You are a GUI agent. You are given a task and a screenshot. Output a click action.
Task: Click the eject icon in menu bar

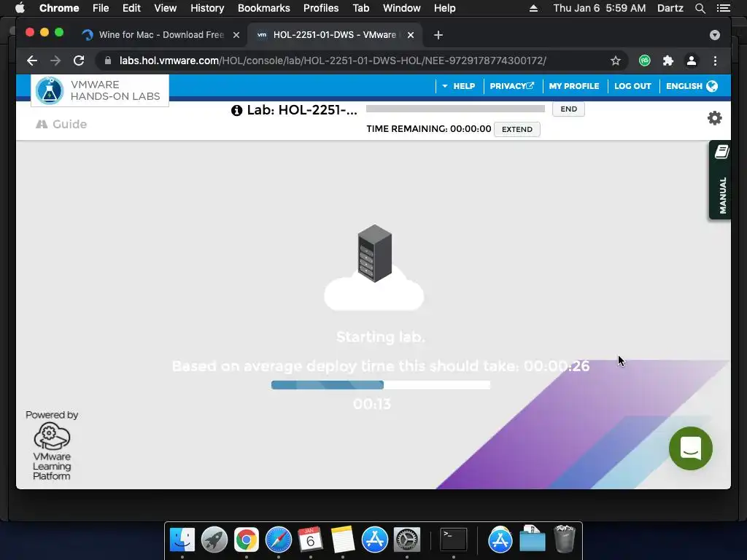(x=533, y=8)
